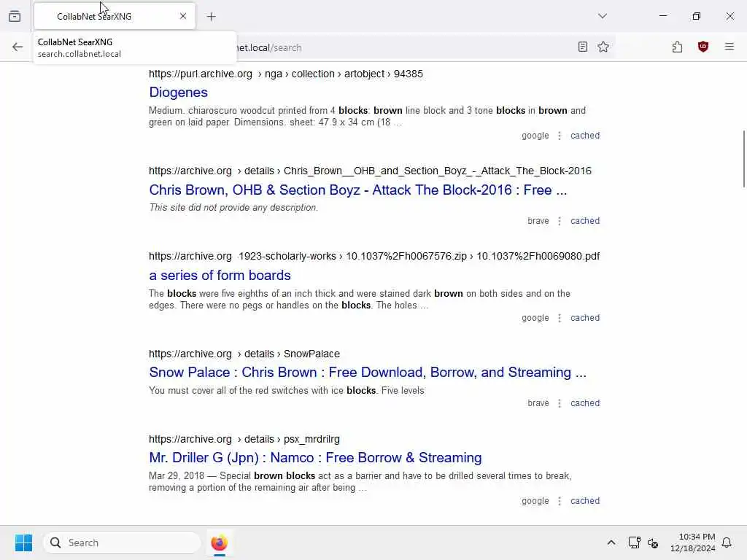Open the network display tray icon

[x=634, y=542]
